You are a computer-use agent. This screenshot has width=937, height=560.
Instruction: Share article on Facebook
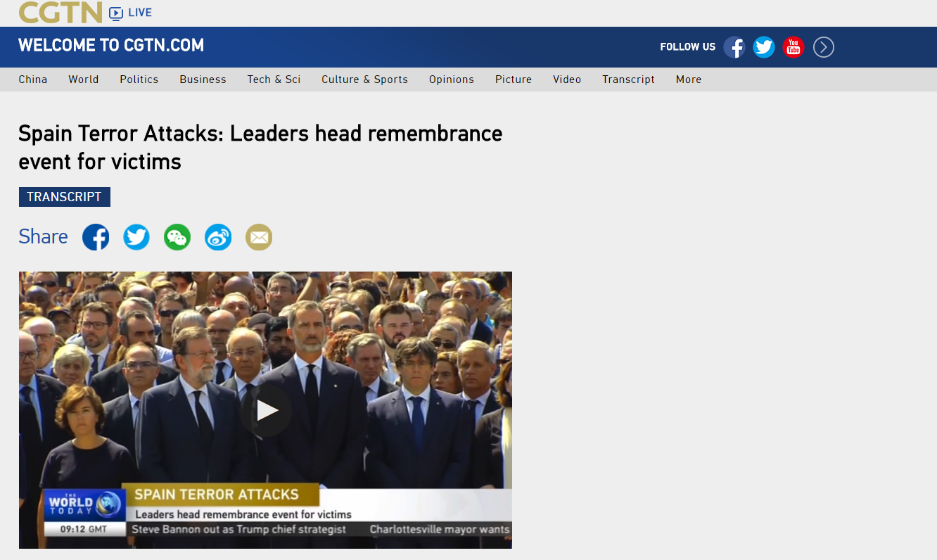click(x=96, y=237)
